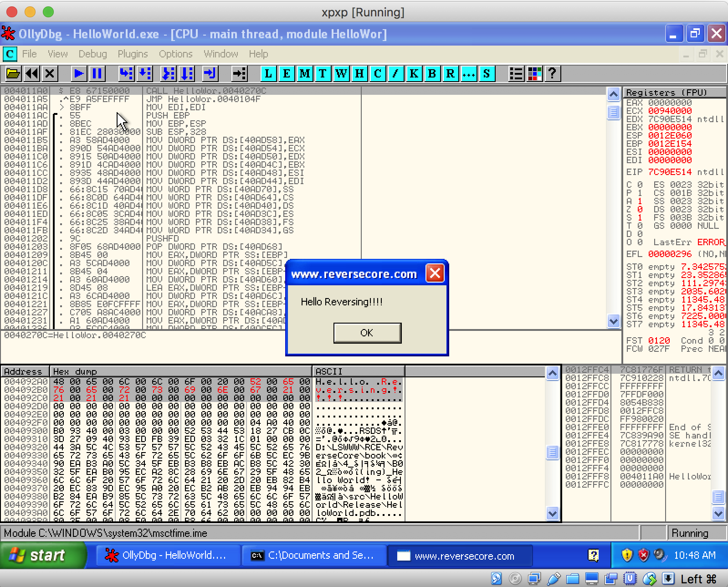Open Executable modules with E button
The height and width of the screenshot is (587, 728).
coord(287,73)
